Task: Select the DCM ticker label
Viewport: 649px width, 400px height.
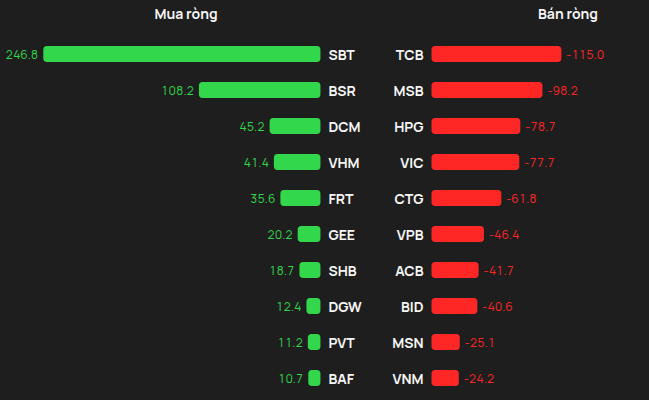Action: 344,127
